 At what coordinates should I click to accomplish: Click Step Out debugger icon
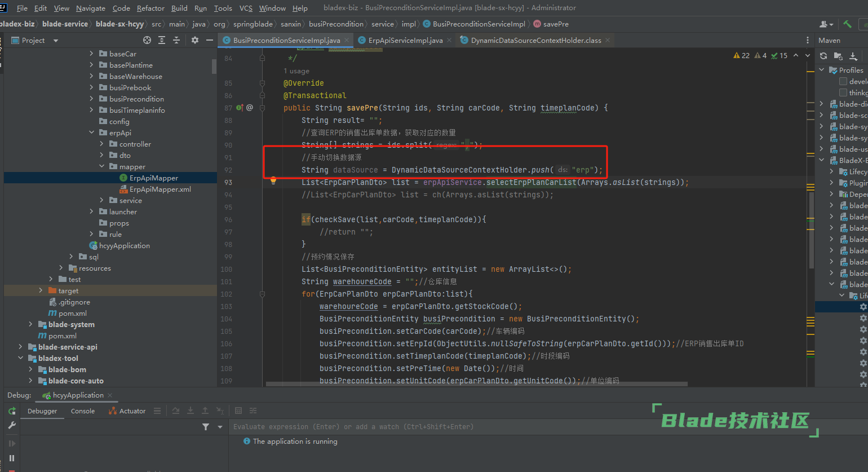(205, 411)
